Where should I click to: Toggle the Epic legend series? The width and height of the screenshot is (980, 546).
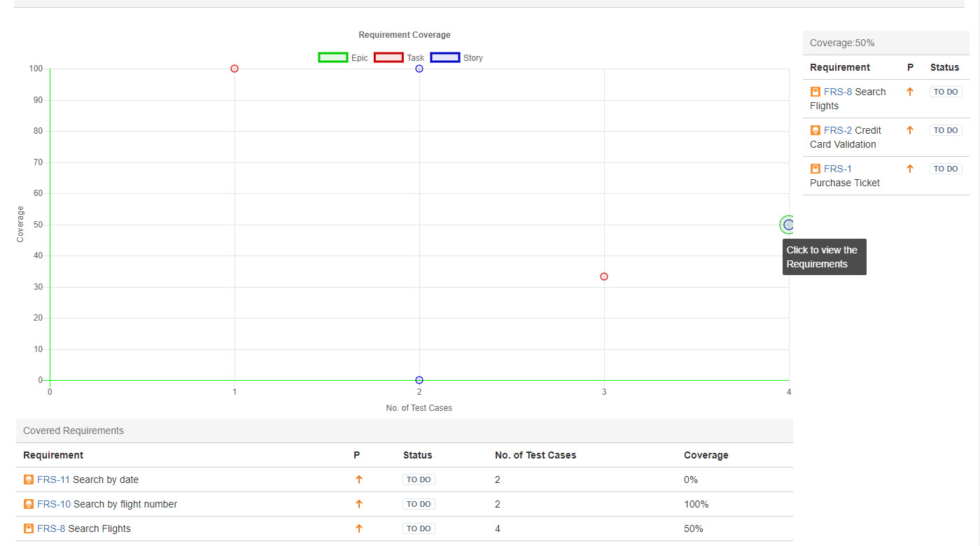pyautogui.click(x=333, y=57)
